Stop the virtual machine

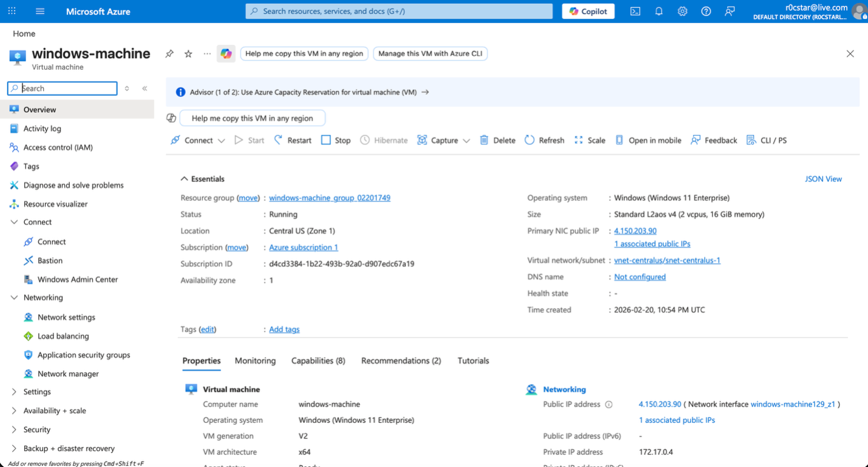click(335, 140)
